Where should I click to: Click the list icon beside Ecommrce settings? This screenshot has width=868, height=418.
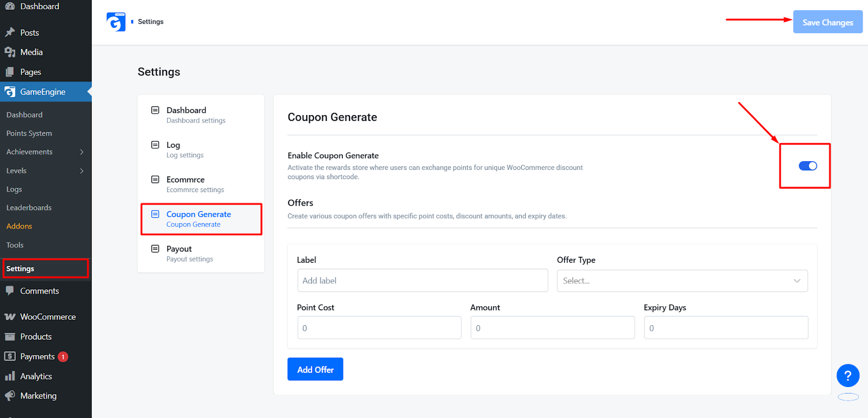(155, 179)
